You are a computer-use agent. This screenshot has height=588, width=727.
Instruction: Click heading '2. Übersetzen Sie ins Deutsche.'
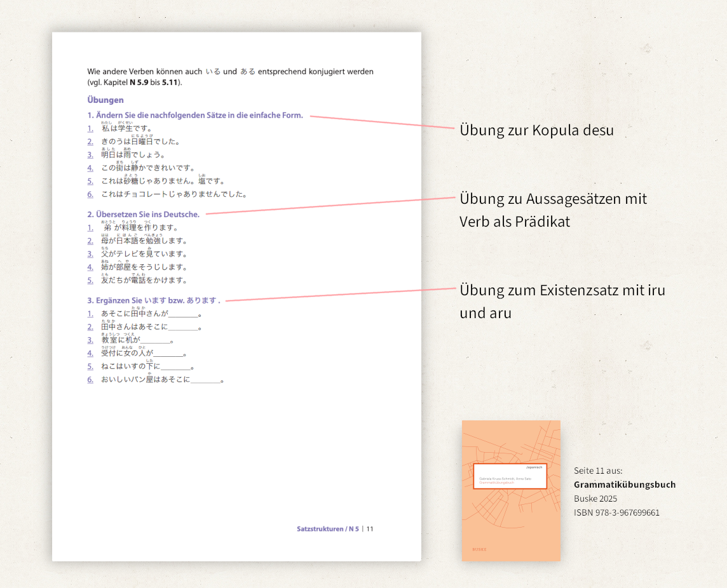(x=143, y=214)
